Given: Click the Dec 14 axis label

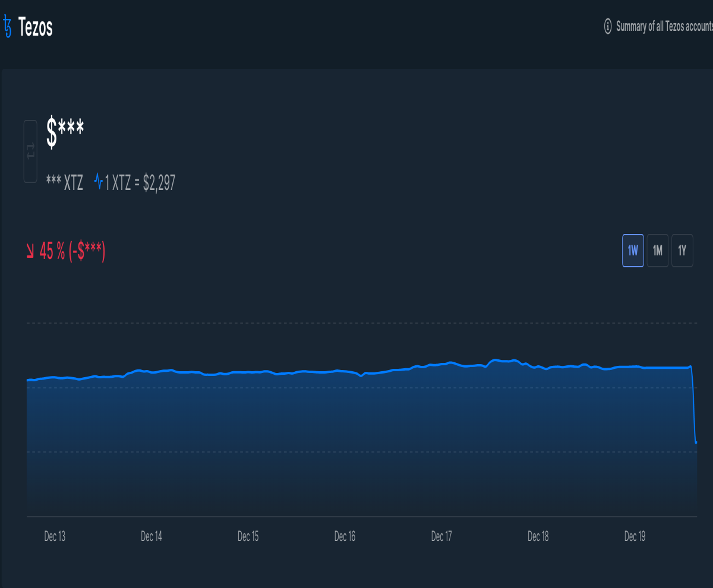Looking at the screenshot, I should 152,536.
